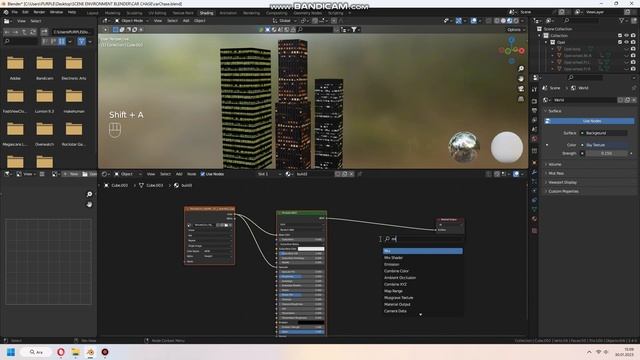The height and width of the screenshot is (360, 640).
Task: Select rendered viewport shading sphere icon
Action: point(516,21)
